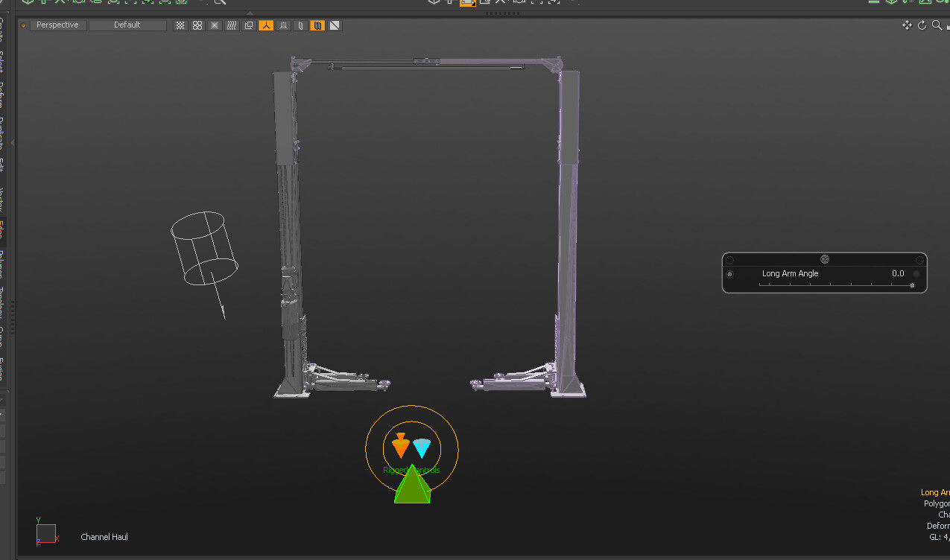Click the Long Arm Angle slider handle
The image size is (950, 560).
(x=912, y=285)
